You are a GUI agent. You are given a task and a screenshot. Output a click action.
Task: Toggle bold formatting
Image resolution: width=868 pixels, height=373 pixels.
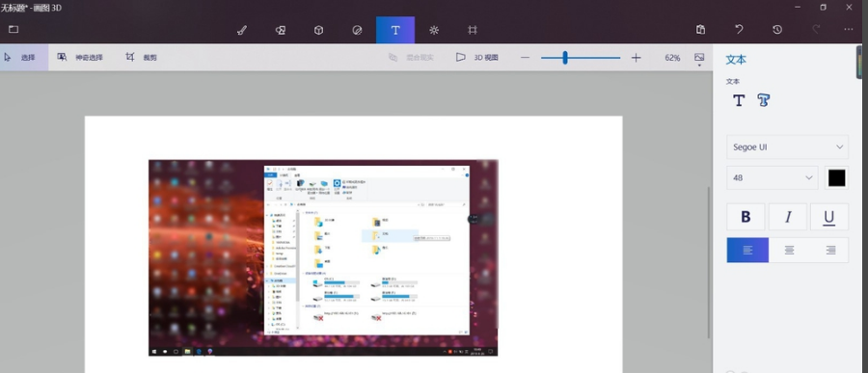(x=746, y=217)
